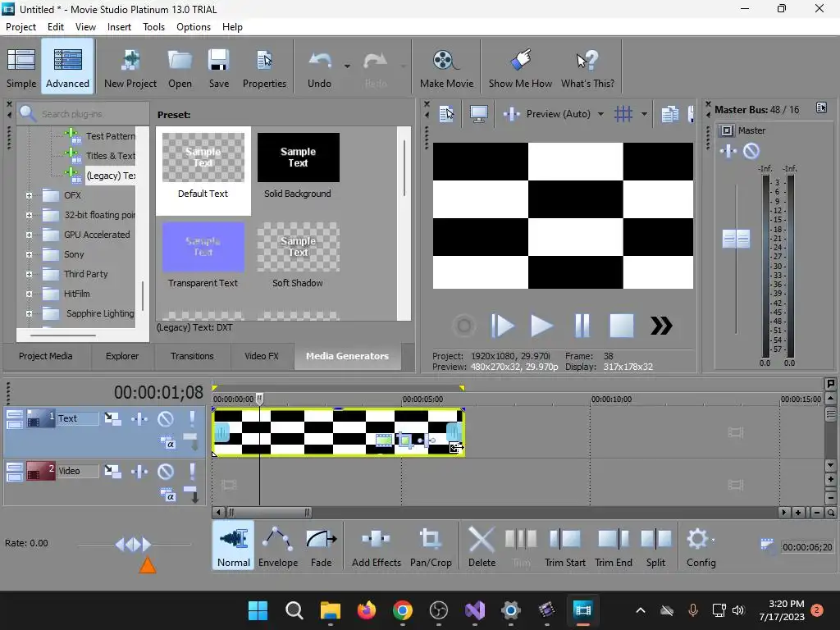
Task: Open the Project menu
Action: pos(21,27)
